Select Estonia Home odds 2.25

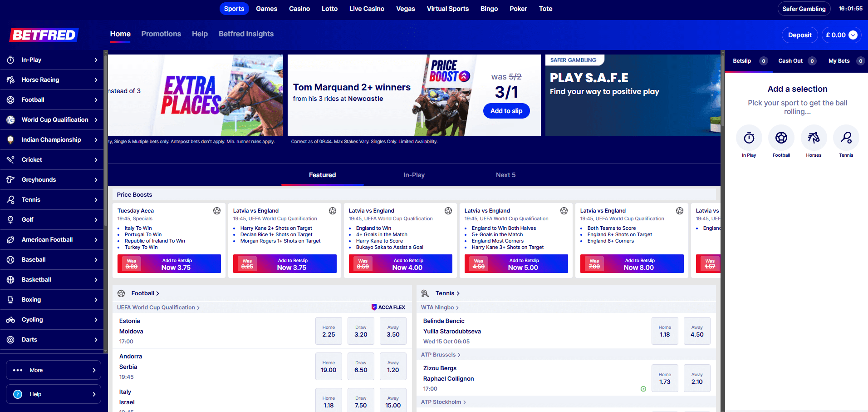(x=329, y=331)
